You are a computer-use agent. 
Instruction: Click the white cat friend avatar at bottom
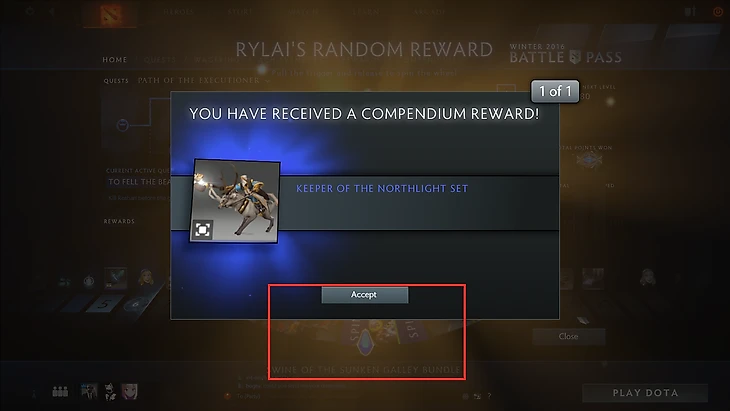tap(110, 391)
